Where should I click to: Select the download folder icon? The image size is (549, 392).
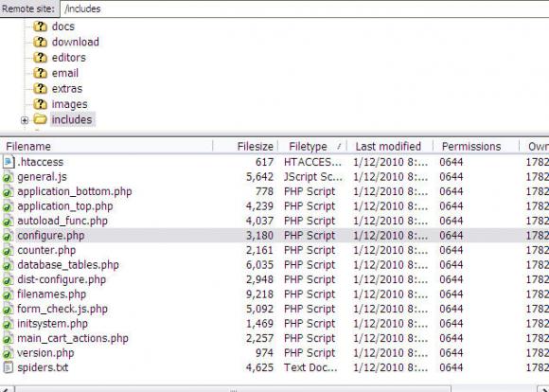click(x=40, y=42)
